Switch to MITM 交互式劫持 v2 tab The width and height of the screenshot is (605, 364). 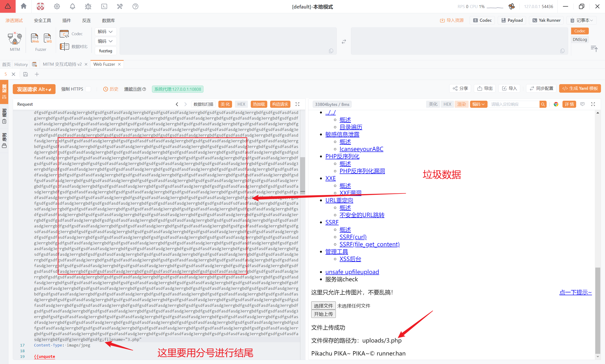[x=62, y=64]
